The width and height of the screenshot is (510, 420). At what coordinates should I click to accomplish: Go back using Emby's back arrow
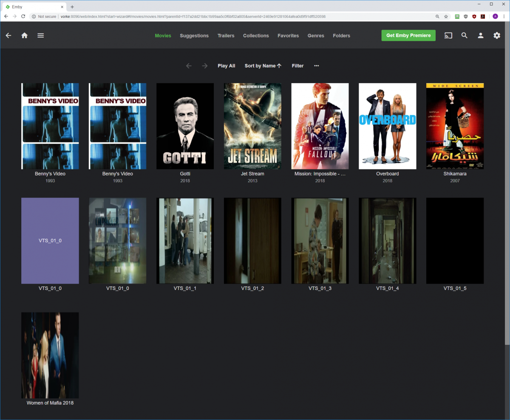[8, 36]
